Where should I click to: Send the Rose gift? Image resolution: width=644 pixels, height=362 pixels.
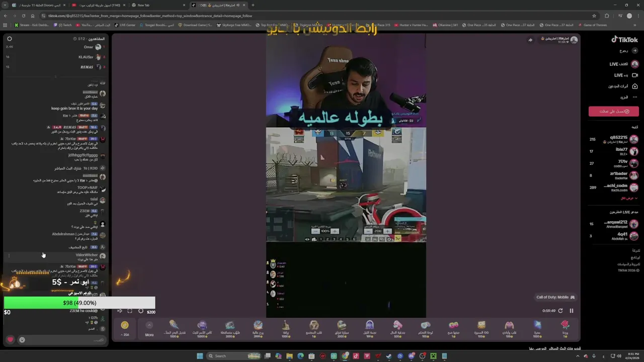pyautogui.click(x=565, y=328)
